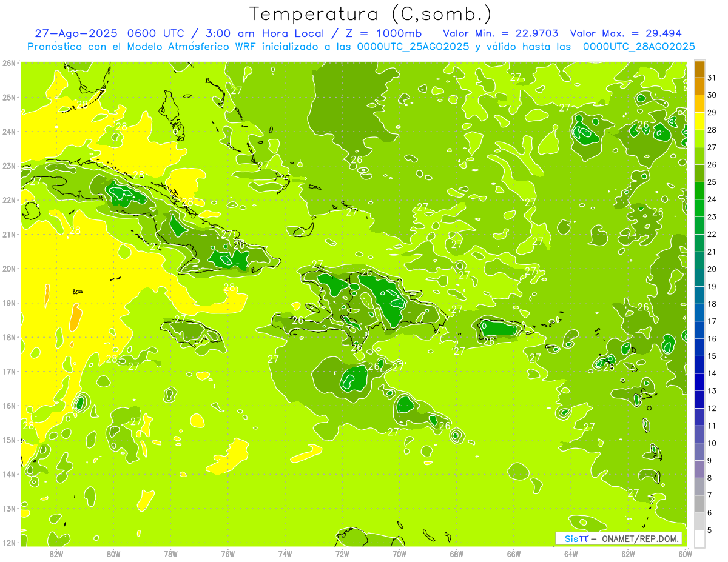The width and height of the screenshot is (728, 562).
Task: Click the color legend label 30
Action: (712, 95)
